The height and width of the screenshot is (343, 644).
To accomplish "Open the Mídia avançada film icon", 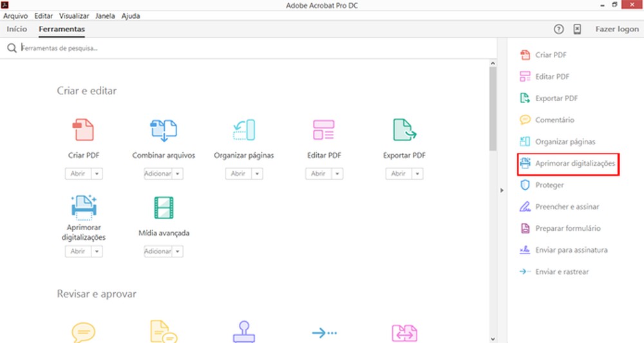I will click(x=164, y=207).
